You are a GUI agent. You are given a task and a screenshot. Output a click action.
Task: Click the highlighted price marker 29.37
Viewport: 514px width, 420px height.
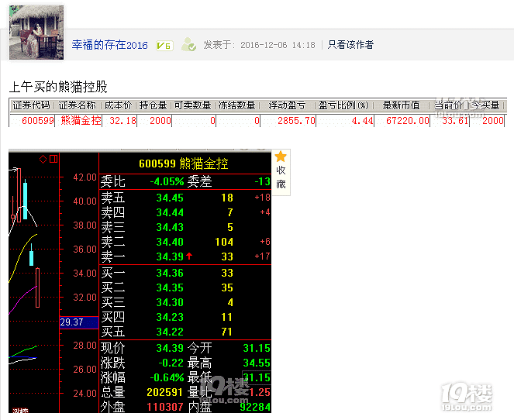click(79, 322)
